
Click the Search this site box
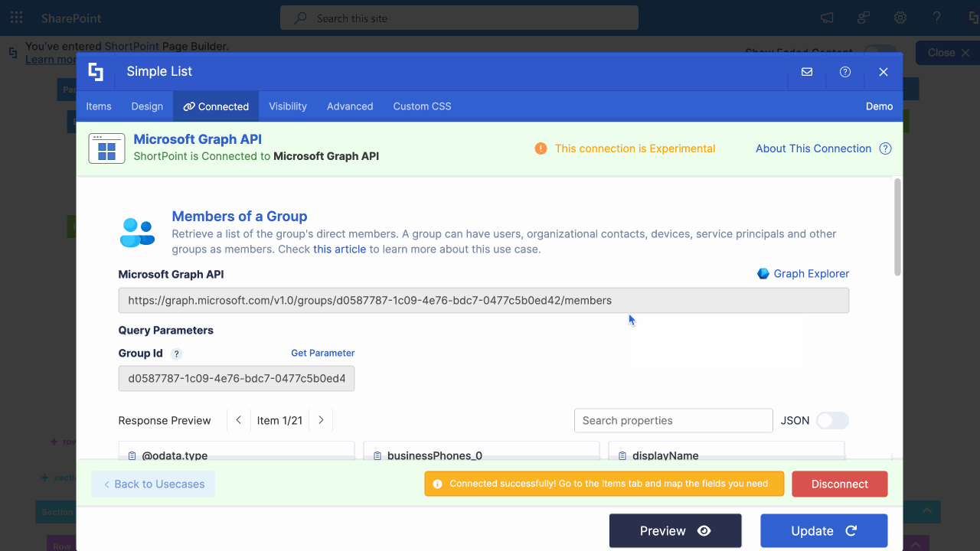pyautogui.click(x=459, y=18)
